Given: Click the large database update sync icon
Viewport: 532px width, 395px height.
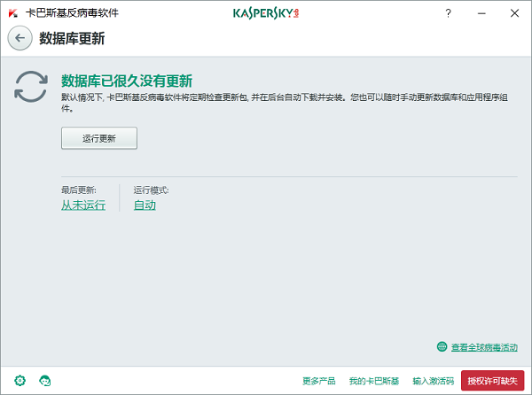Looking at the screenshot, I should [31, 87].
